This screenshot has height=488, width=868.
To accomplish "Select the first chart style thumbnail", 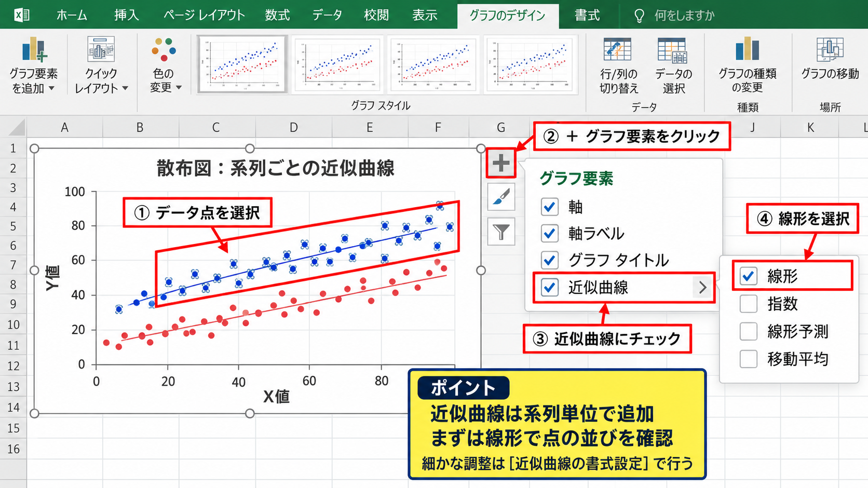I will 242,64.
